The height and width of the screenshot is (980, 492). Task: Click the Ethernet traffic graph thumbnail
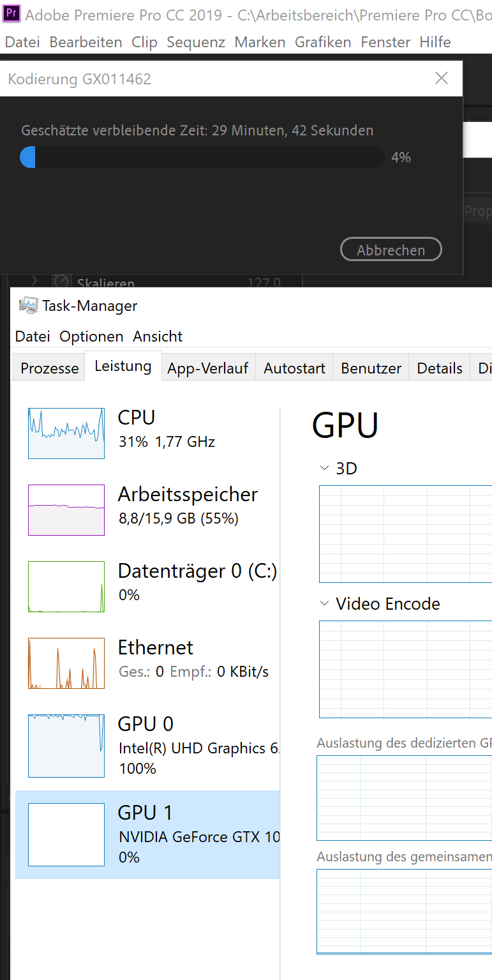66,663
